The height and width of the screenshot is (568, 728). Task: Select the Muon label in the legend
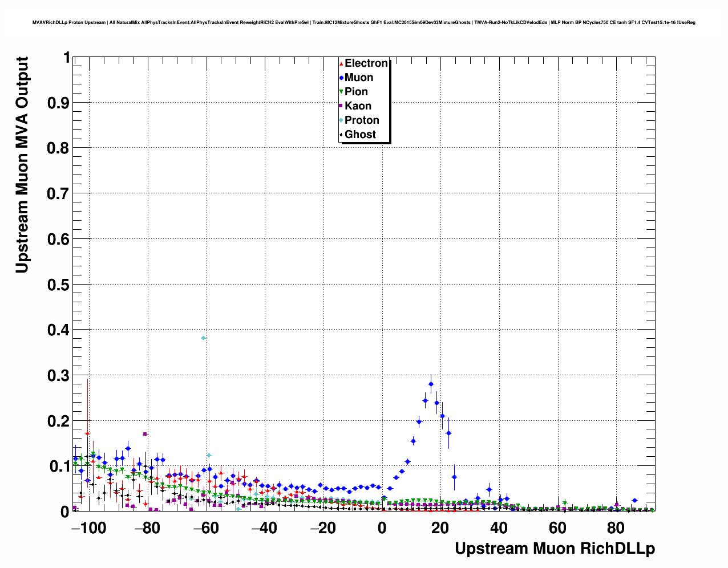359,78
